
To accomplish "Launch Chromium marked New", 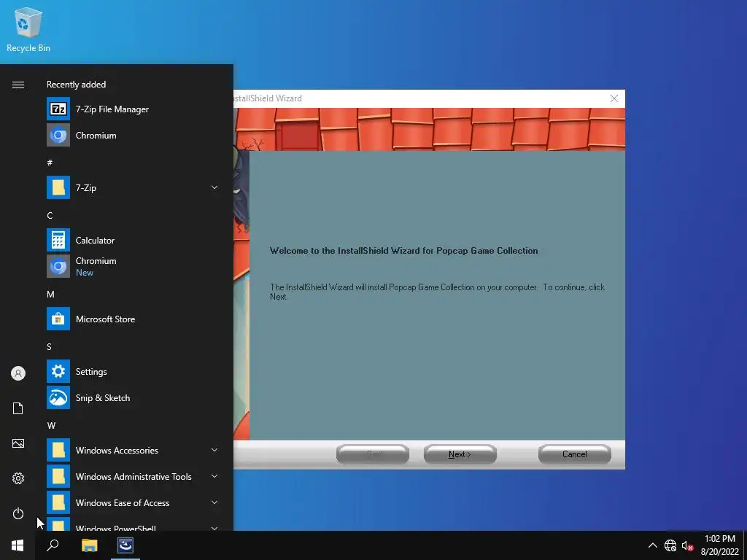I will pos(133,266).
